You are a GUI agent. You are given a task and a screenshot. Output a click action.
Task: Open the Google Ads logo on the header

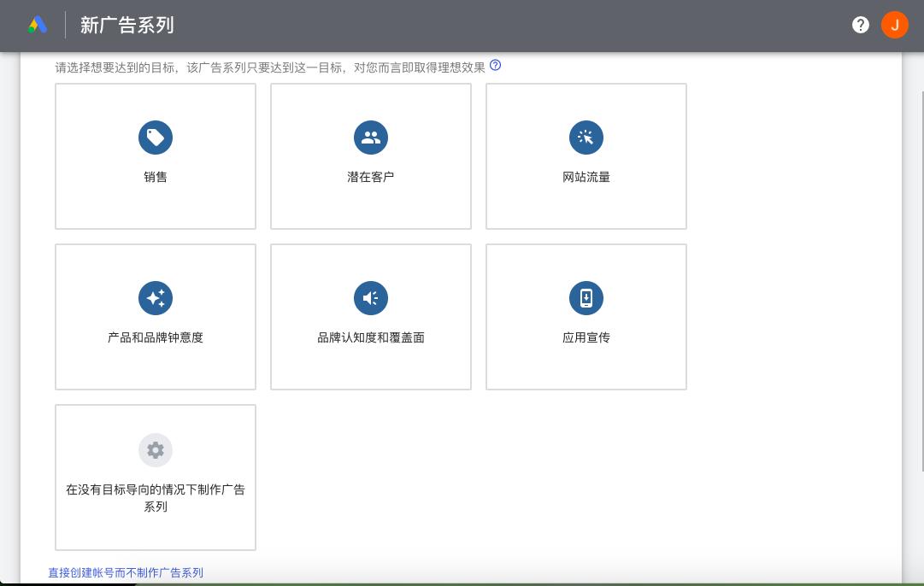(37, 25)
